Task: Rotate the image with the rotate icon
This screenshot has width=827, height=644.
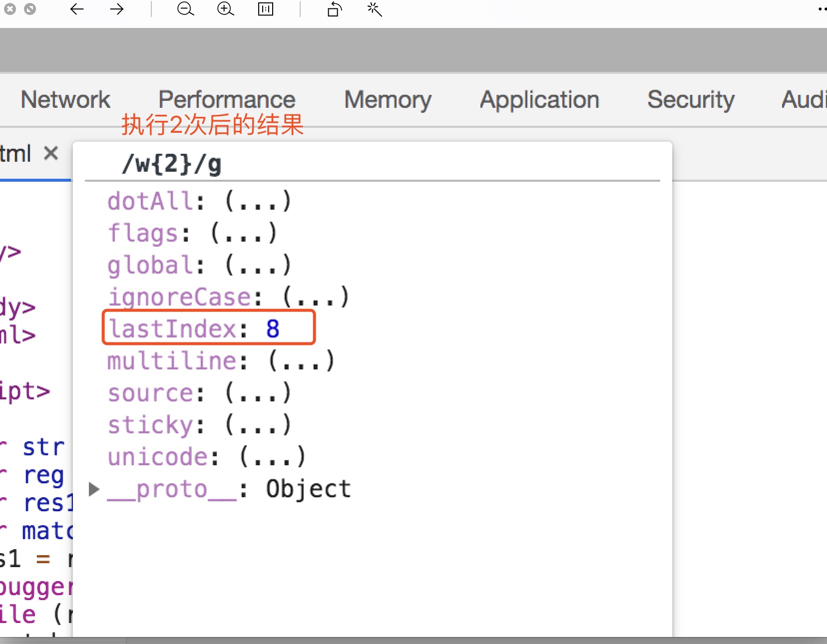Action: pos(334,9)
